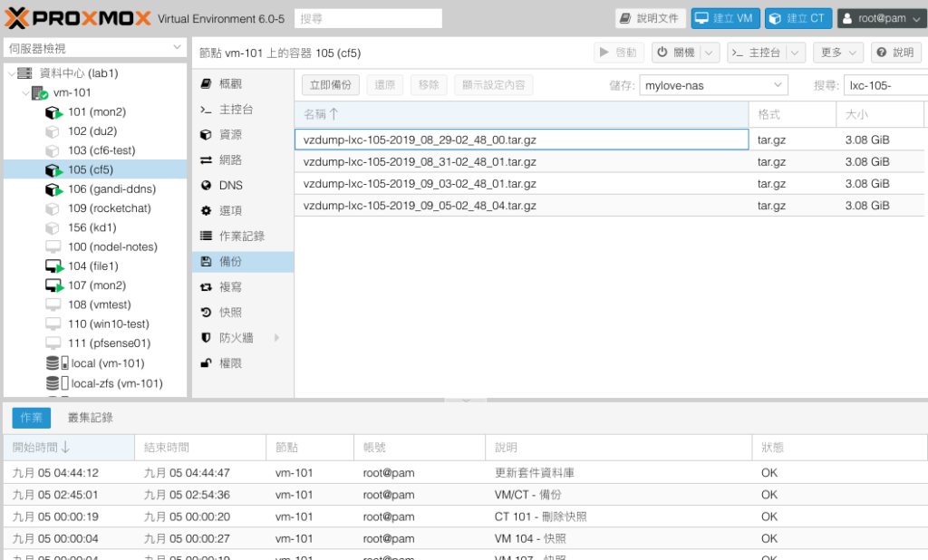
Task: Click 關機 shutdown button
Action: (x=676, y=53)
